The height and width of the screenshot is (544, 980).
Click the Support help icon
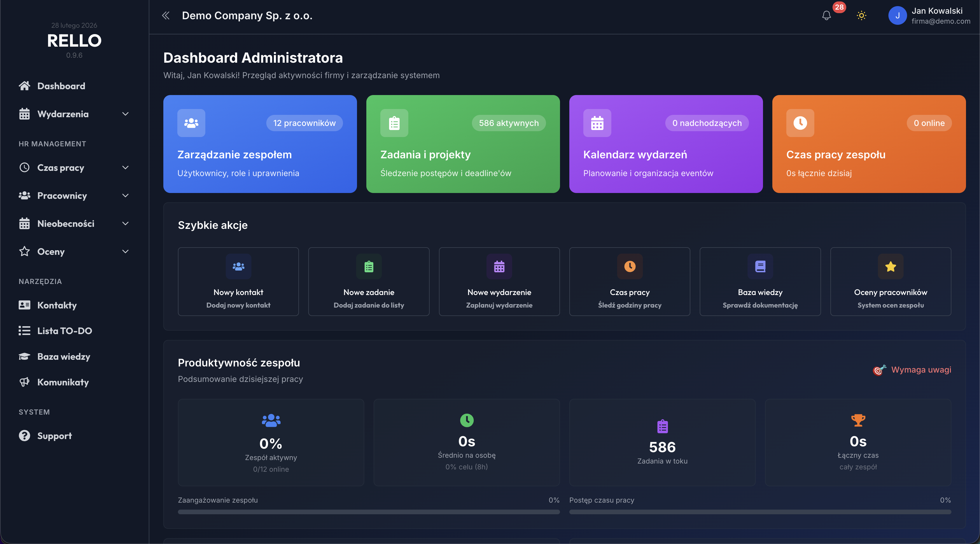pos(25,436)
